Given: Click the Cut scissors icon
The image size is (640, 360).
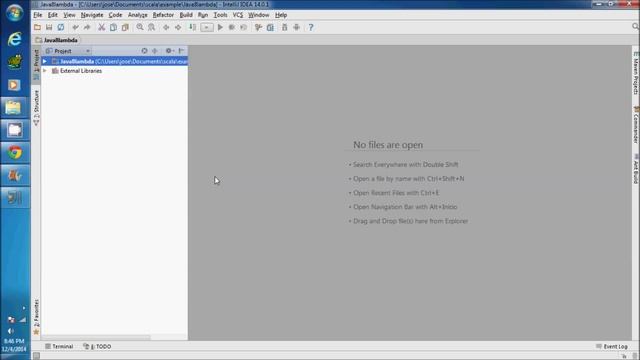Looking at the screenshot, I should (x=102, y=27).
